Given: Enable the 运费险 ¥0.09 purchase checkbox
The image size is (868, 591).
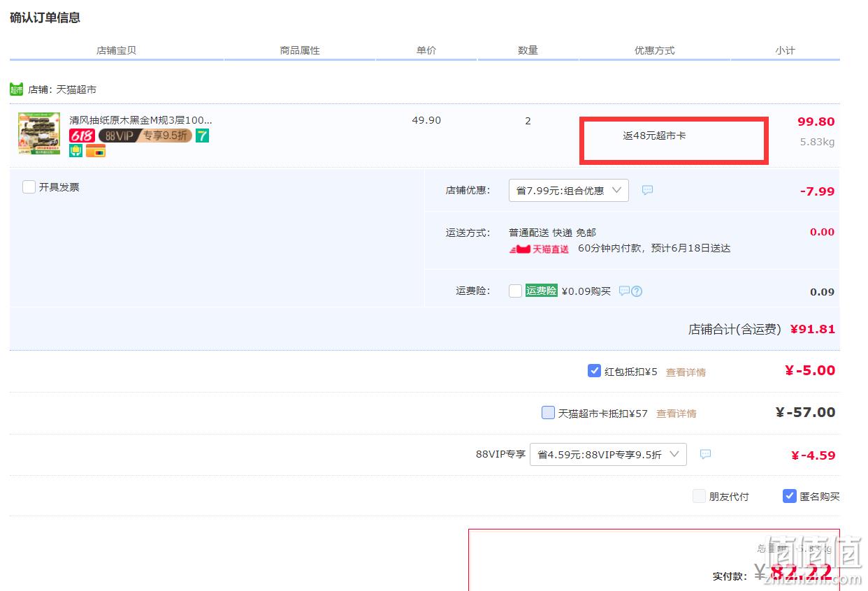Looking at the screenshot, I should pos(515,291).
